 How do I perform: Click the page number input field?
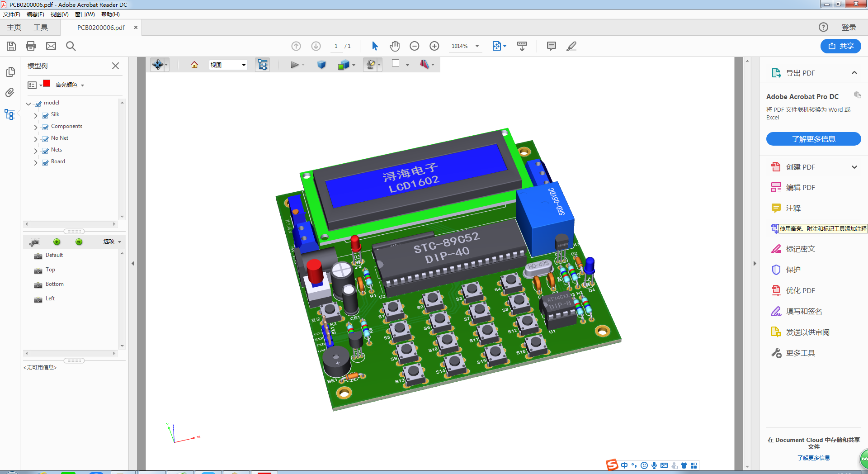(336, 46)
